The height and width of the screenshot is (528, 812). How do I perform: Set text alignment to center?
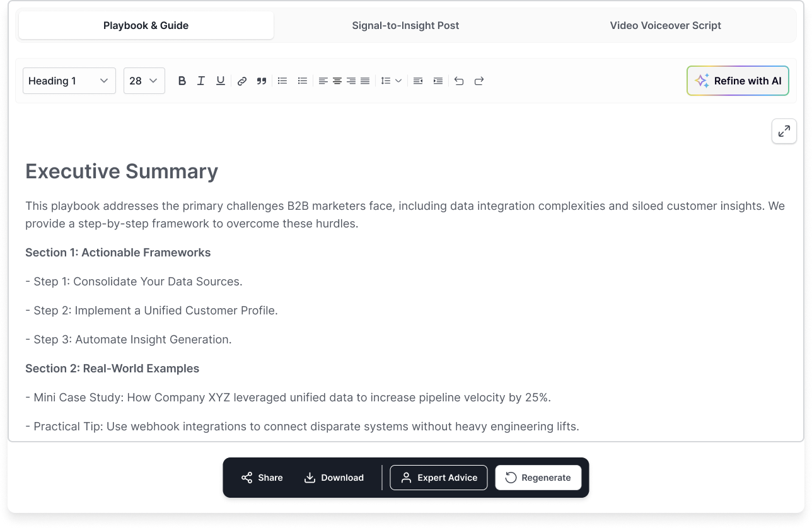[x=337, y=81]
